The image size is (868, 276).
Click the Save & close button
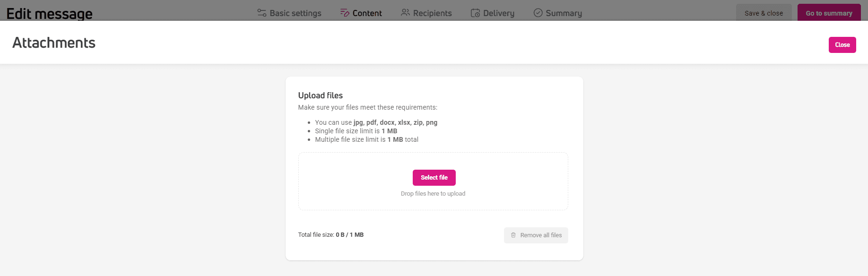(764, 13)
